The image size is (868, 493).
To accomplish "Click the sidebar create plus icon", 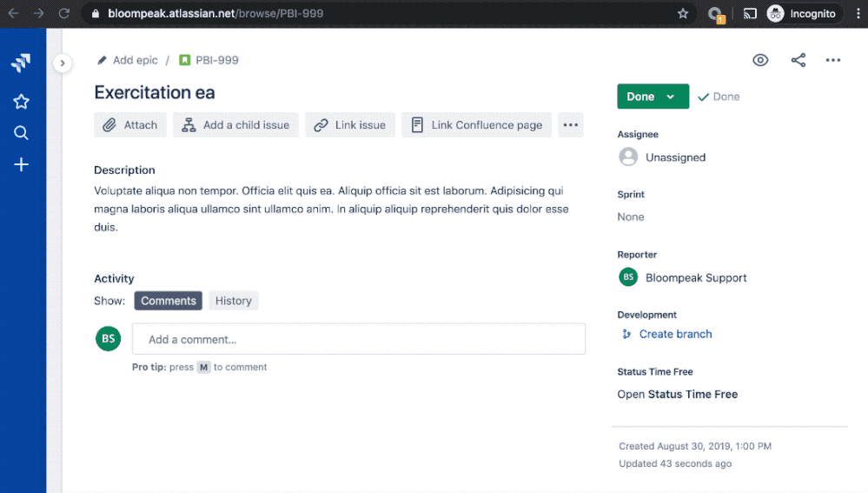I will pyautogui.click(x=21, y=164).
